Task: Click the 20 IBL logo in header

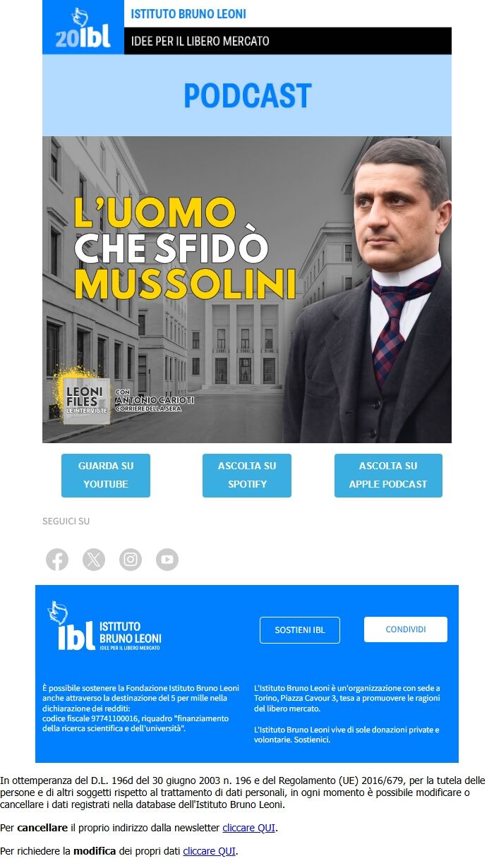Action: 83,28
